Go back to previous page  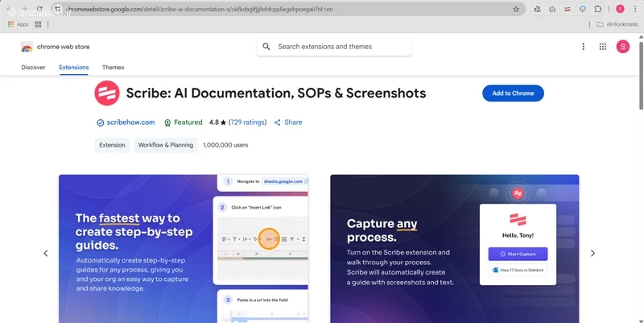click(x=10, y=9)
